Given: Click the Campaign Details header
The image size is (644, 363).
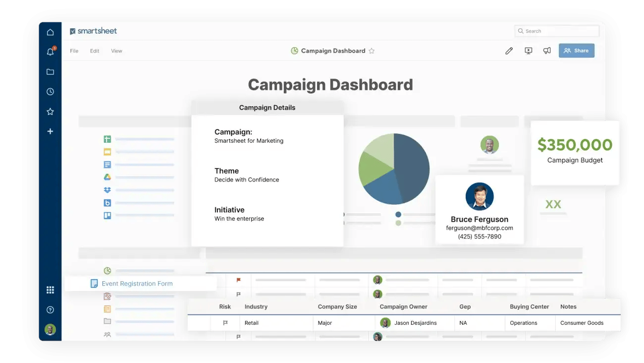Looking at the screenshot, I should pyautogui.click(x=267, y=108).
